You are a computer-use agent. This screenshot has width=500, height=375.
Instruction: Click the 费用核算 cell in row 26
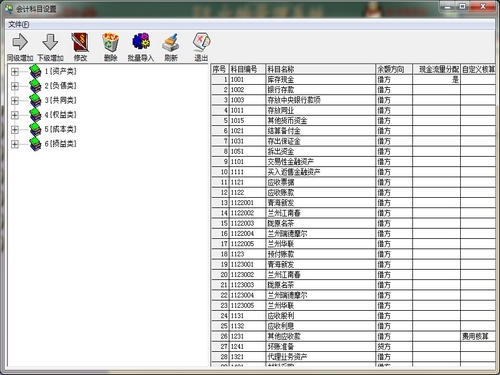478,336
